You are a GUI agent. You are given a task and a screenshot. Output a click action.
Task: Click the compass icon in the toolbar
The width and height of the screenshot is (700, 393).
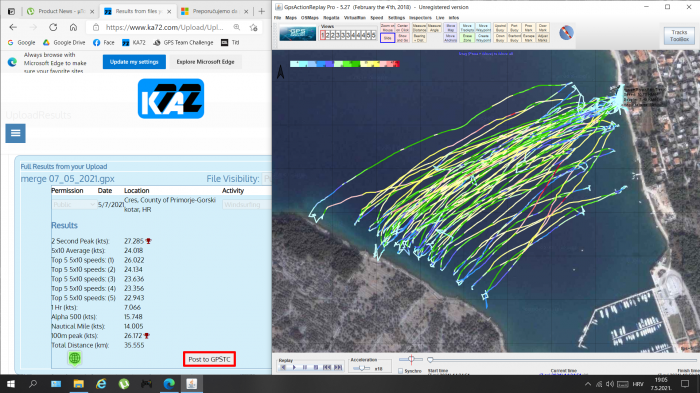click(566, 33)
